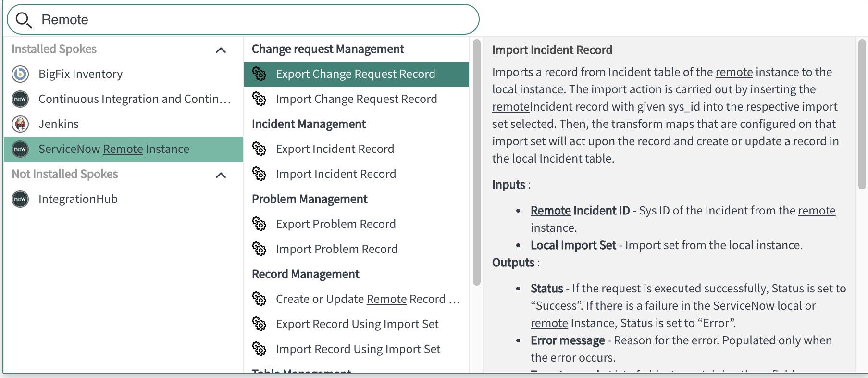This screenshot has width=868, height=378.
Task: Click the BigFix Inventory spoke icon
Action: tap(20, 74)
